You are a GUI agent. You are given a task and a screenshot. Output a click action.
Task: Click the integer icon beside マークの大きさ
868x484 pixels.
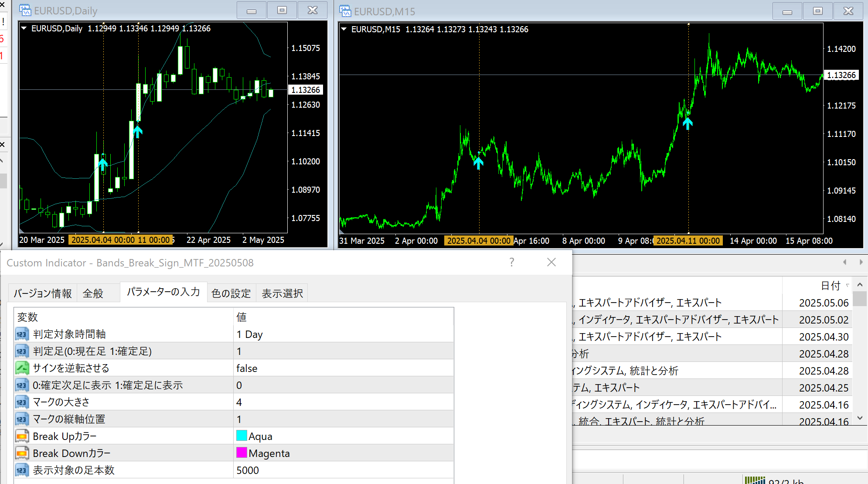(x=22, y=402)
